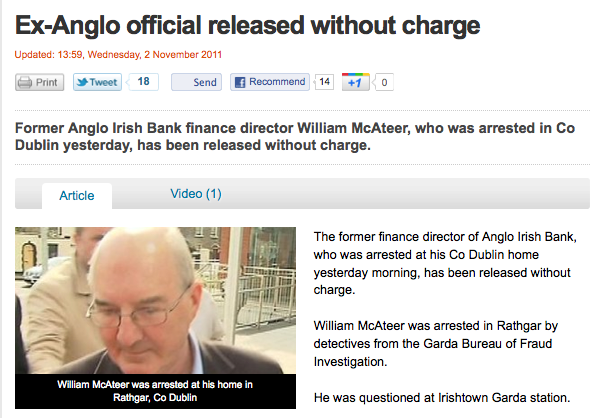This screenshot has height=418, width=590.
Task: Click the Facebook logo in Recommend button
Action: pos(240,82)
